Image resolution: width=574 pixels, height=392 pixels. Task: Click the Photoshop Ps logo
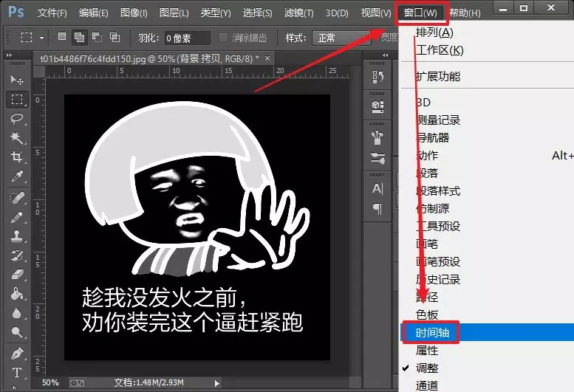coord(16,12)
